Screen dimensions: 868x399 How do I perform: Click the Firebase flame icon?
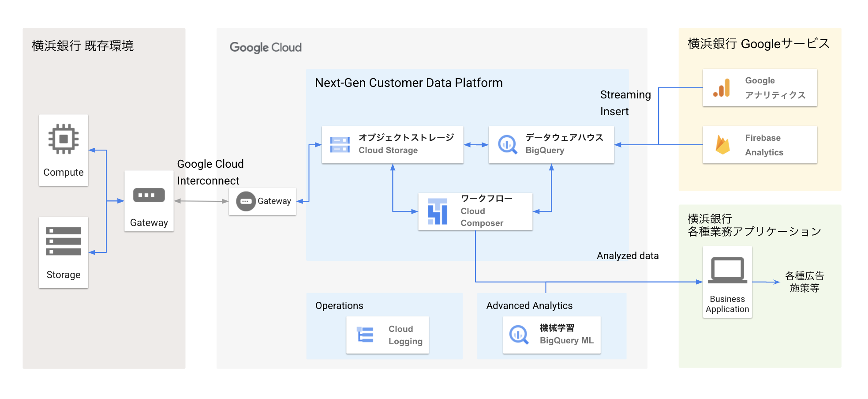tap(722, 145)
